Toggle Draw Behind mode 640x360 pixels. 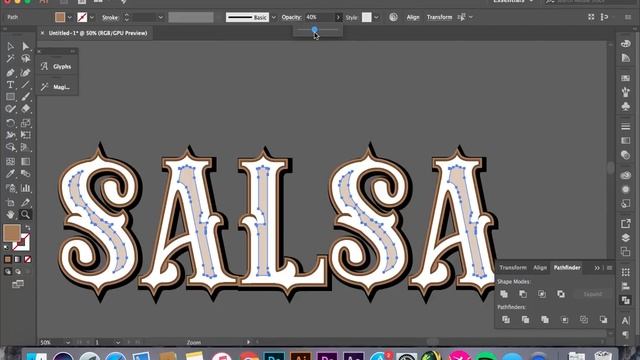[x=18, y=271]
